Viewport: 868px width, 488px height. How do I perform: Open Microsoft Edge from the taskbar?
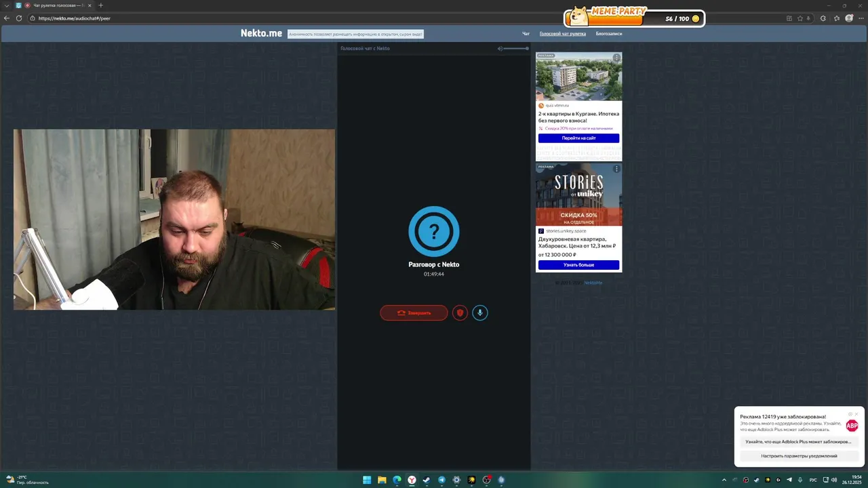[397, 480]
